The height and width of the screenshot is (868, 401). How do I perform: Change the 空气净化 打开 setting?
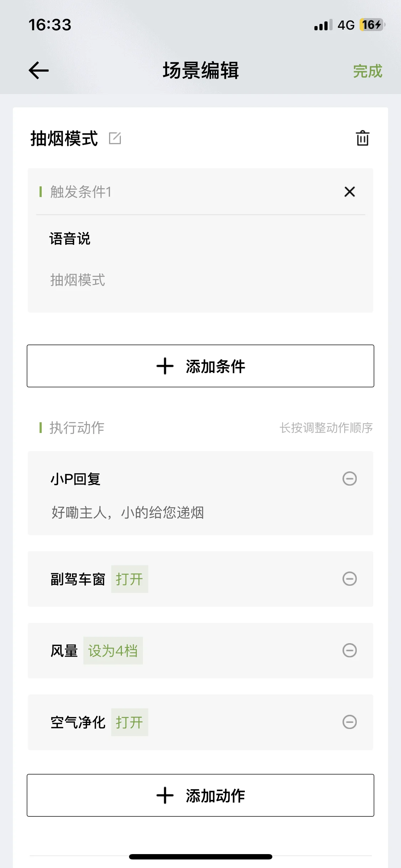(x=129, y=722)
